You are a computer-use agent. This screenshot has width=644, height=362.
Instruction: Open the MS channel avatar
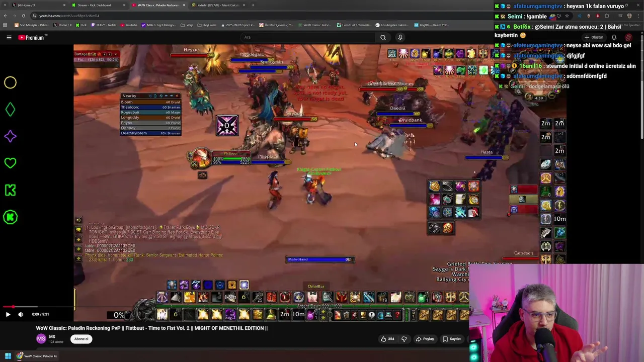[41, 339]
